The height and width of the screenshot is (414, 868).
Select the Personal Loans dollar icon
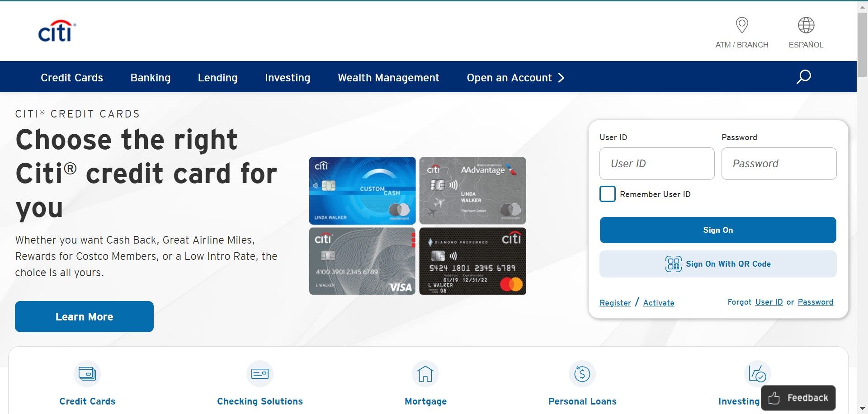(x=582, y=374)
